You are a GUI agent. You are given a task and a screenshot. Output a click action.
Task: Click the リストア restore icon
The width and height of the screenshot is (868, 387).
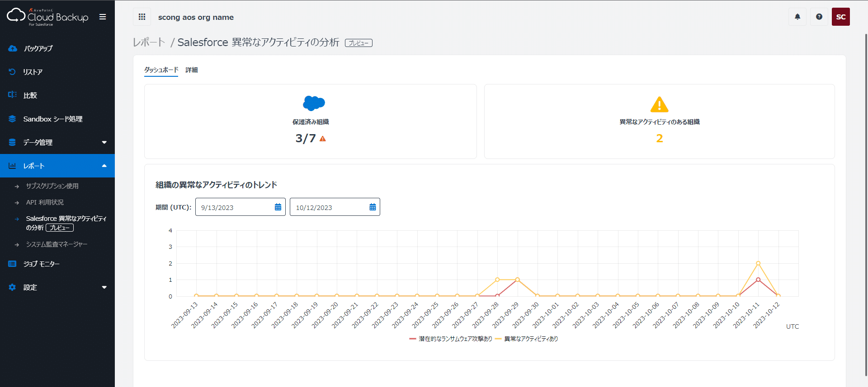pos(12,72)
